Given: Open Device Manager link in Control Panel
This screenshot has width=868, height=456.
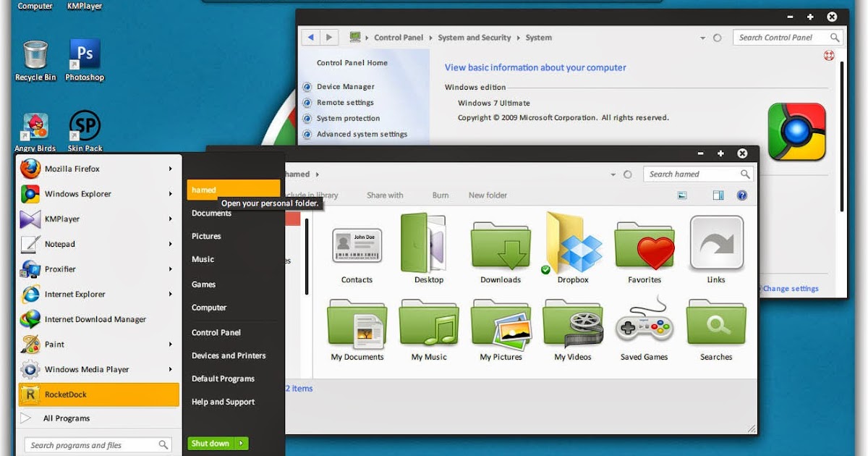Looking at the screenshot, I should tap(345, 87).
